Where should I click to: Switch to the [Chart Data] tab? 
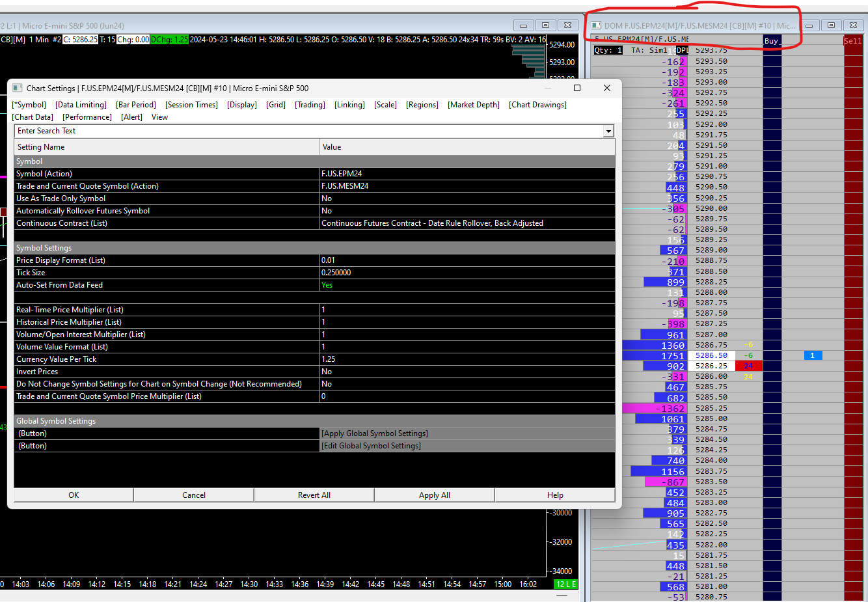pos(33,117)
